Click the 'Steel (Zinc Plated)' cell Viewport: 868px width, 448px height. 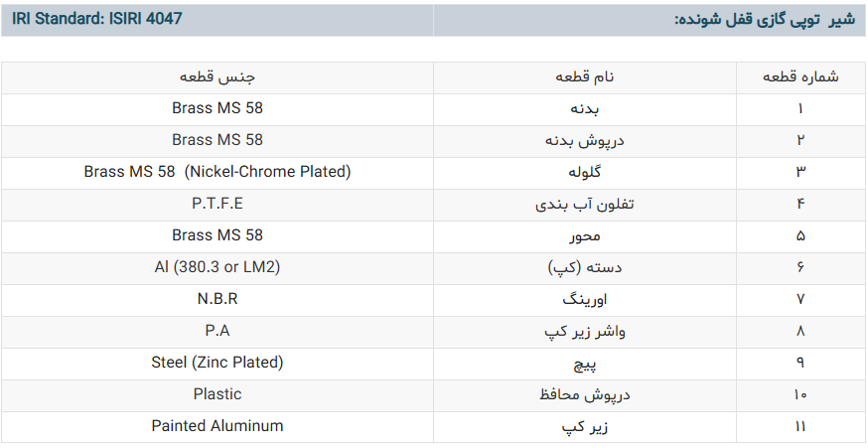[x=217, y=363]
